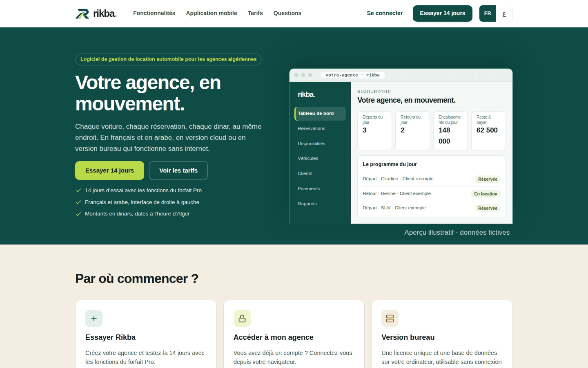
Task: Click the 'Le programme du jour' heading
Action: click(390, 164)
